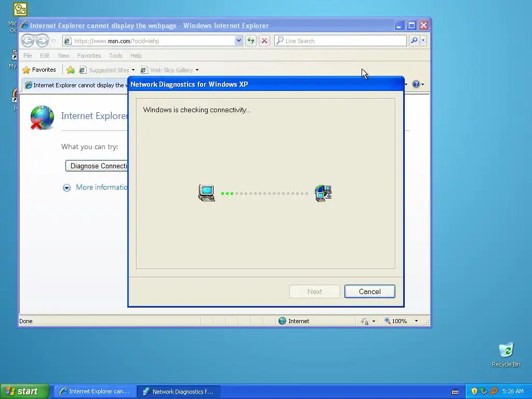Viewport: 532px width, 399px height.
Task: Click inside the Live Search box
Action: click(340, 41)
